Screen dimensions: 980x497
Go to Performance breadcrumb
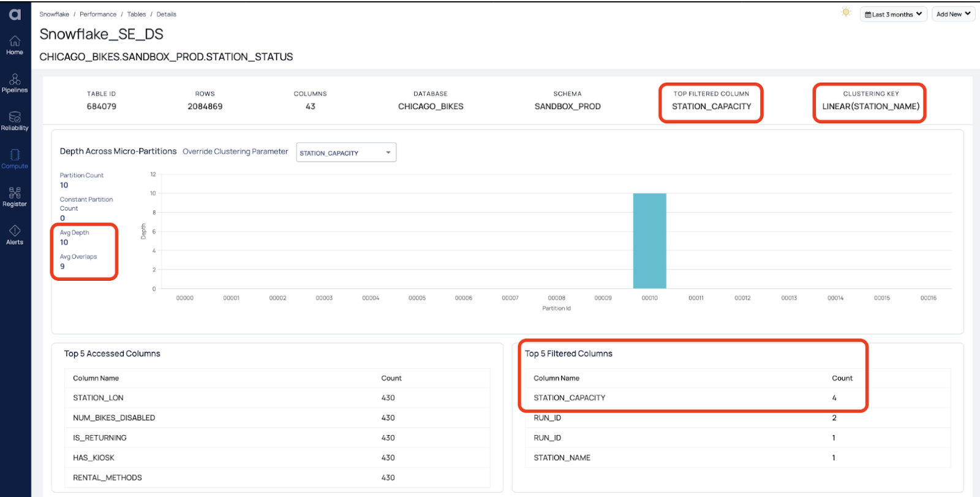[98, 14]
